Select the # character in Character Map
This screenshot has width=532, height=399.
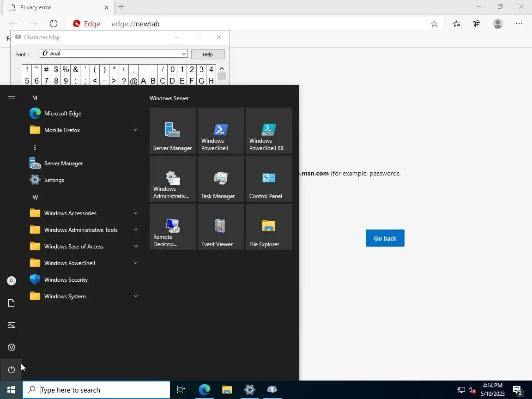46,70
